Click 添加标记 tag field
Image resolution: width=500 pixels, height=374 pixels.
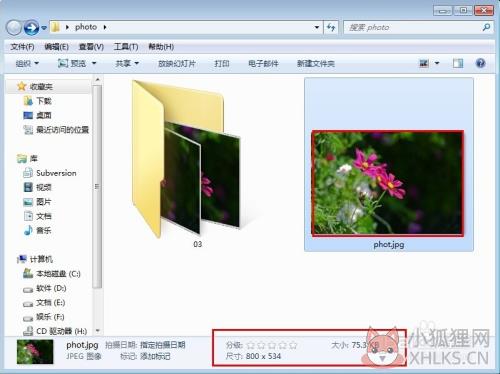click(155, 356)
